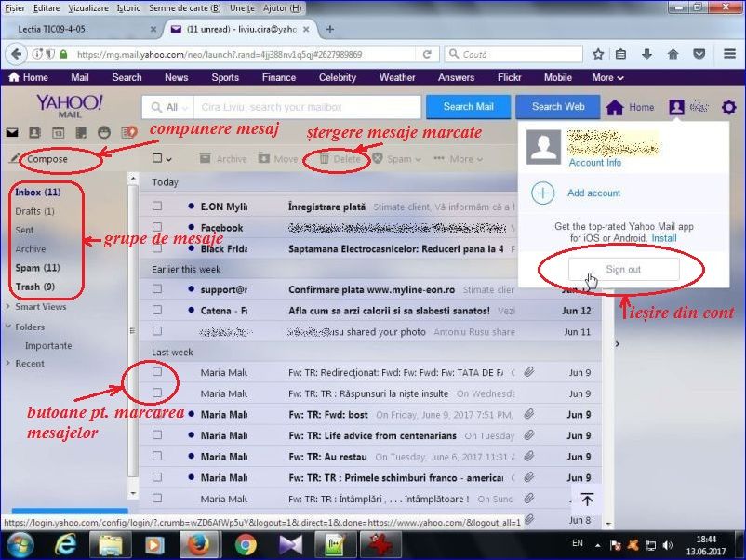Screen dimensions: 746x560
Task: Expand the Smart Views section
Action: coord(8,306)
